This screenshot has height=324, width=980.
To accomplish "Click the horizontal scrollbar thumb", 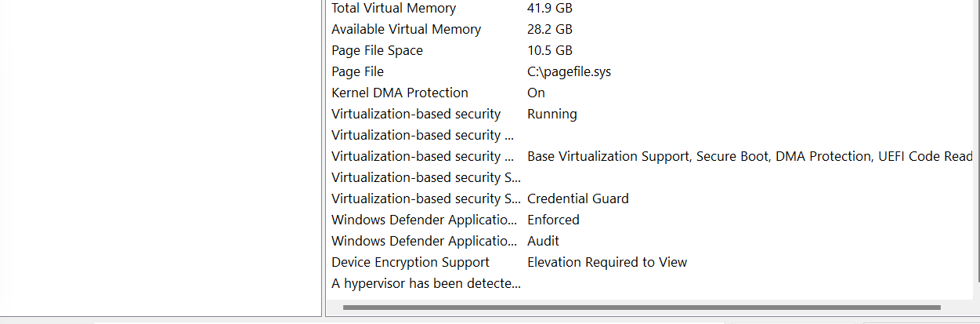I will click(x=641, y=308).
